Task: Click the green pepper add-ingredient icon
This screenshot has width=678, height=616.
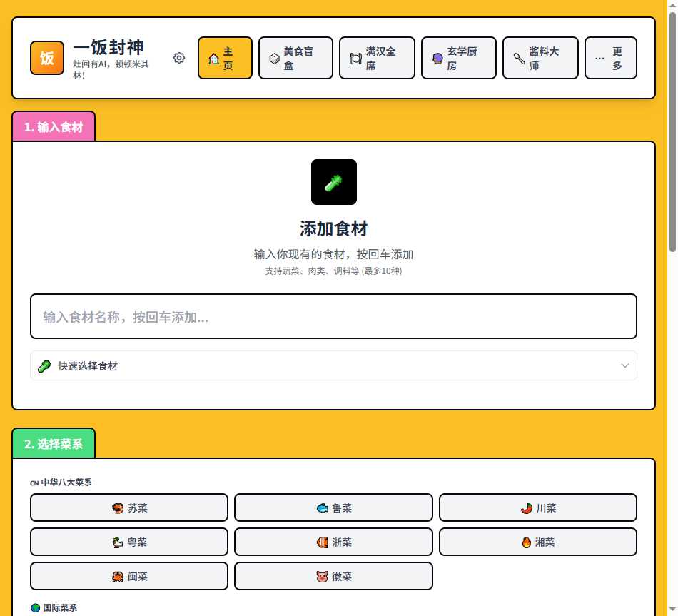Action: [333, 182]
